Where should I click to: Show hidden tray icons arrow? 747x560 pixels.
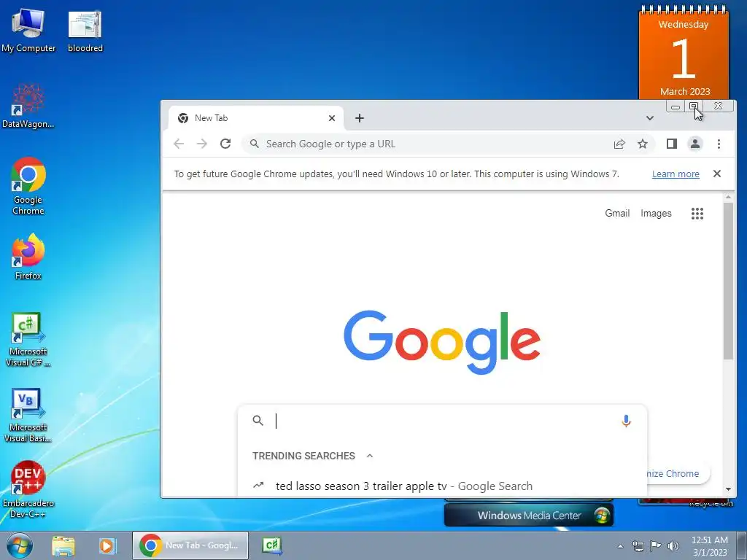[620, 546]
